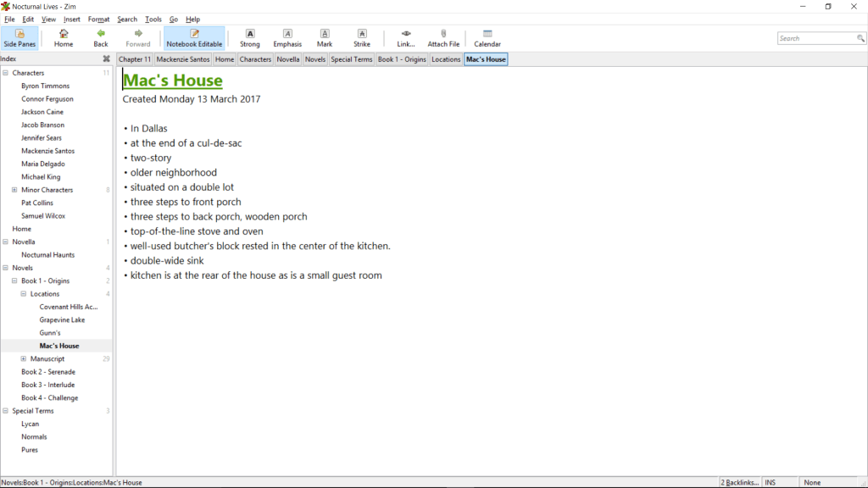Apply Mark highlight formatting
Screen dimensions: 868x488
[325, 38]
